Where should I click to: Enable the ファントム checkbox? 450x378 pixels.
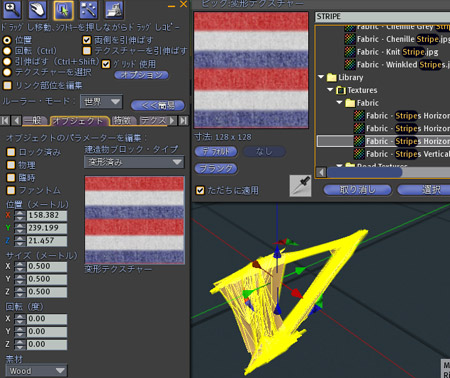click(11, 190)
